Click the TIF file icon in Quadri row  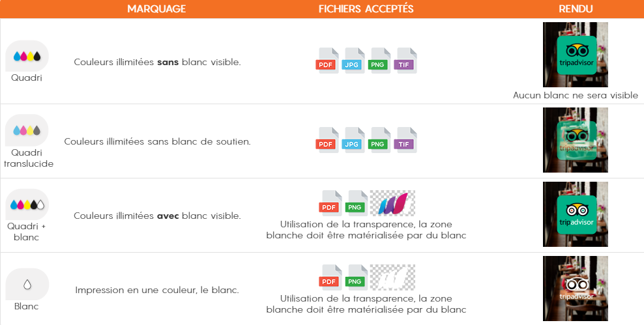(x=405, y=61)
